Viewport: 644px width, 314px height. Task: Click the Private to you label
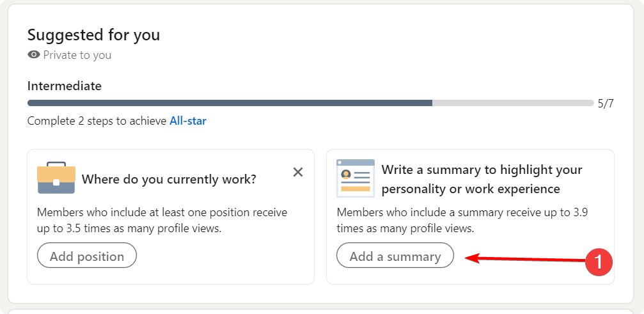tap(77, 55)
